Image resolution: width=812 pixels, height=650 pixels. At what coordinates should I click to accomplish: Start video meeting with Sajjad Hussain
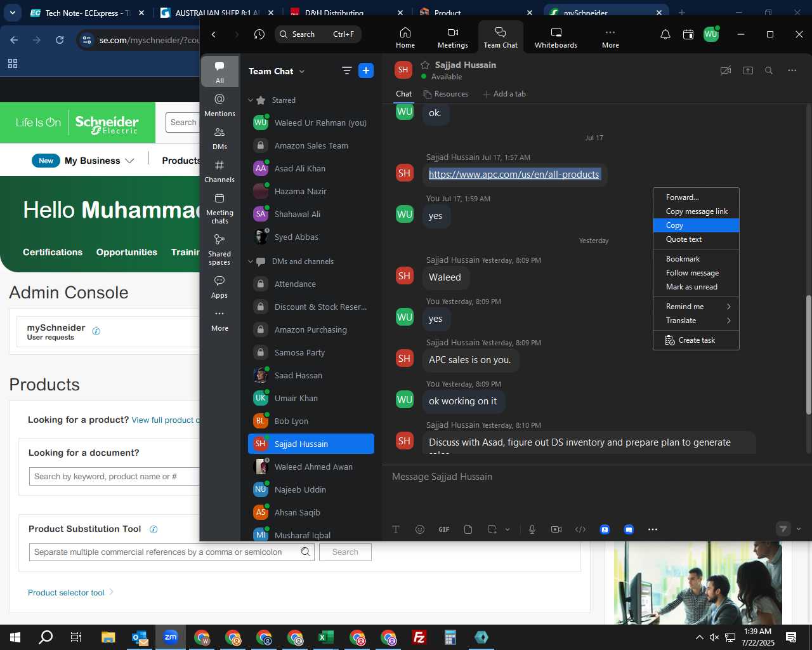pos(726,70)
